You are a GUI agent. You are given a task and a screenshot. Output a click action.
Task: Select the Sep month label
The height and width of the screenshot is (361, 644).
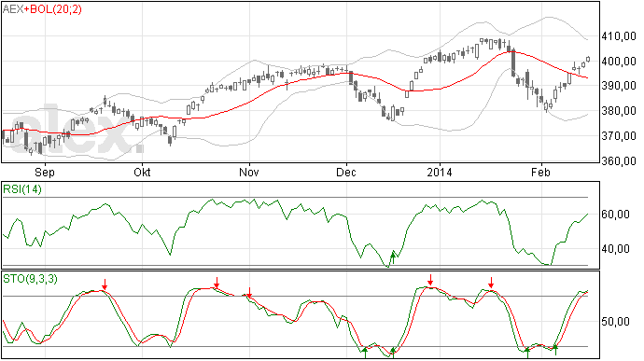tap(45, 172)
